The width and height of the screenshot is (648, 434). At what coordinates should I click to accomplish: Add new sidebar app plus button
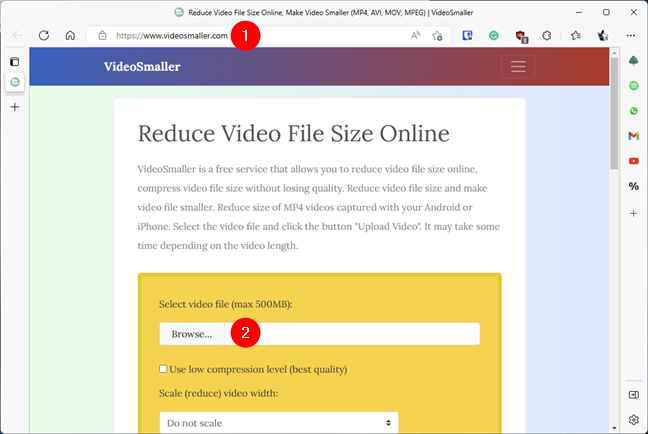pyautogui.click(x=634, y=213)
